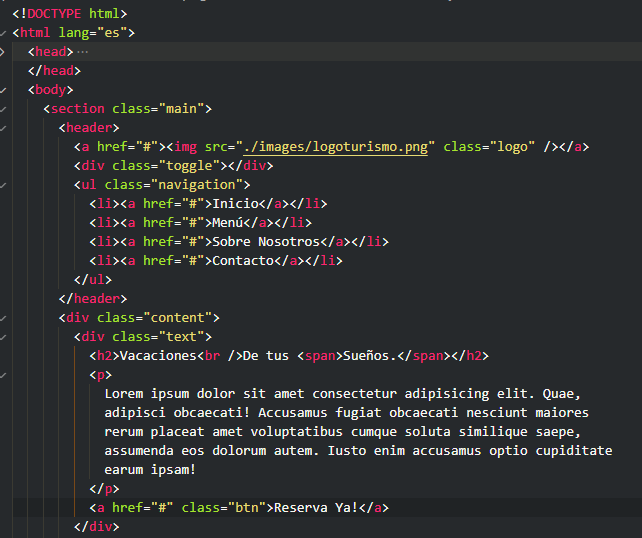Collapse the html lang="es" fold arrow

3,33
